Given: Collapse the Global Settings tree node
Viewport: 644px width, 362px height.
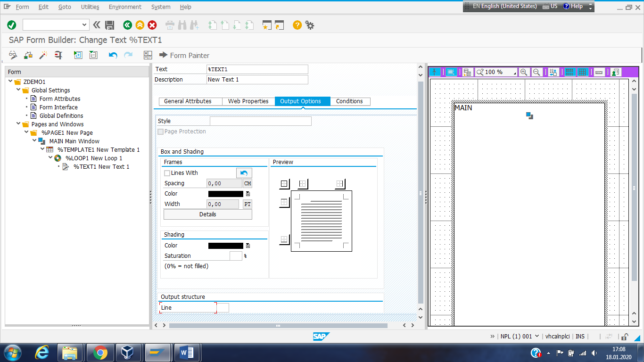Looking at the screenshot, I should 19,90.
